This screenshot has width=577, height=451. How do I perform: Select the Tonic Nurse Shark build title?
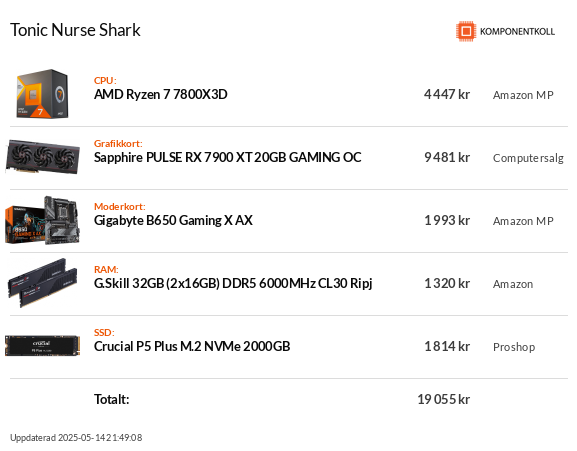pos(75,30)
